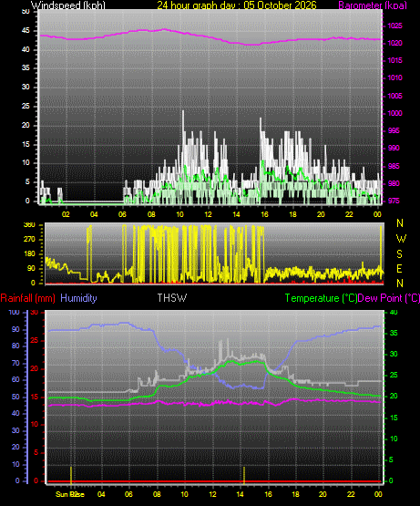420x506 pixels.
Task: Click the 02 hour label under windspeed graph
Action: point(66,214)
